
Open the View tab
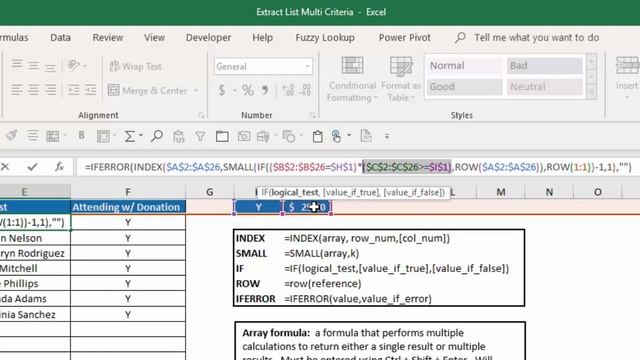[x=154, y=38]
